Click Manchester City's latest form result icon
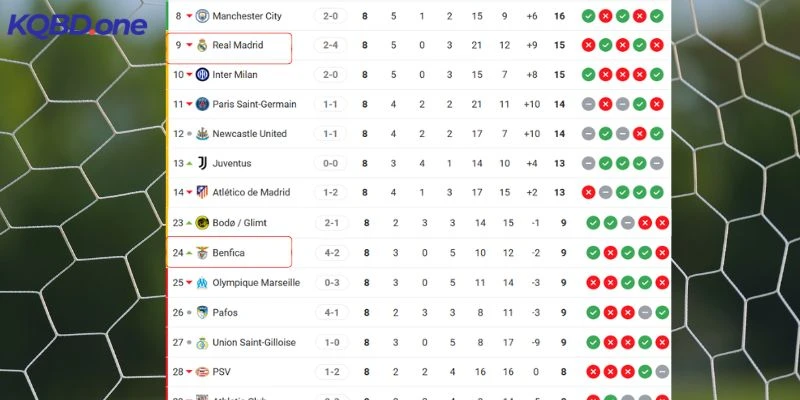This screenshot has width=800, height=400. [657, 16]
